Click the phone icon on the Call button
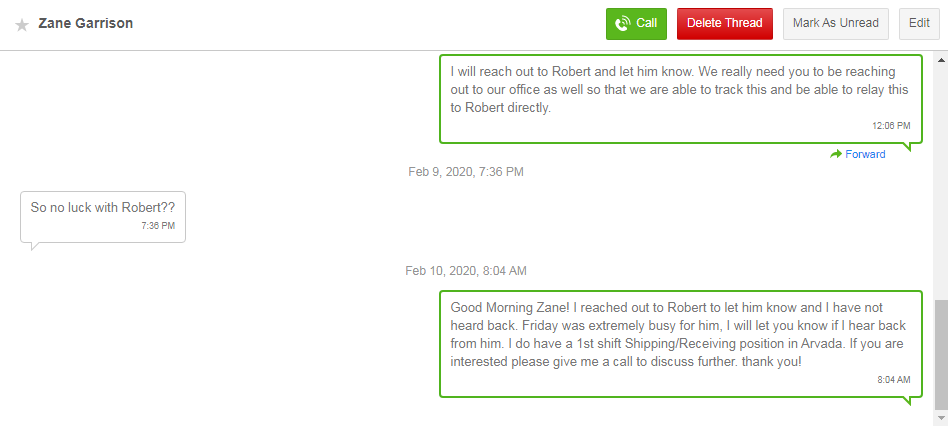Image resolution: width=948 pixels, height=426 pixels. pos(622,23)
